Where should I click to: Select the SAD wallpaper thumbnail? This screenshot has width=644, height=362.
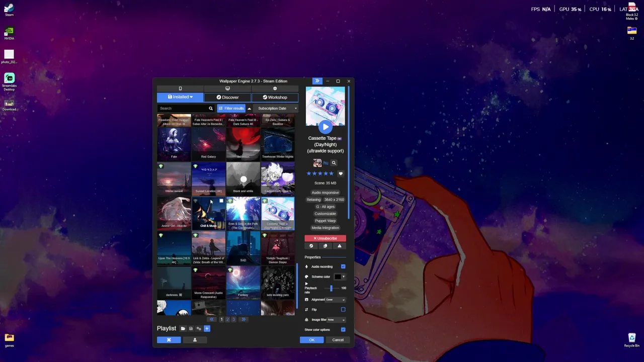243,247
